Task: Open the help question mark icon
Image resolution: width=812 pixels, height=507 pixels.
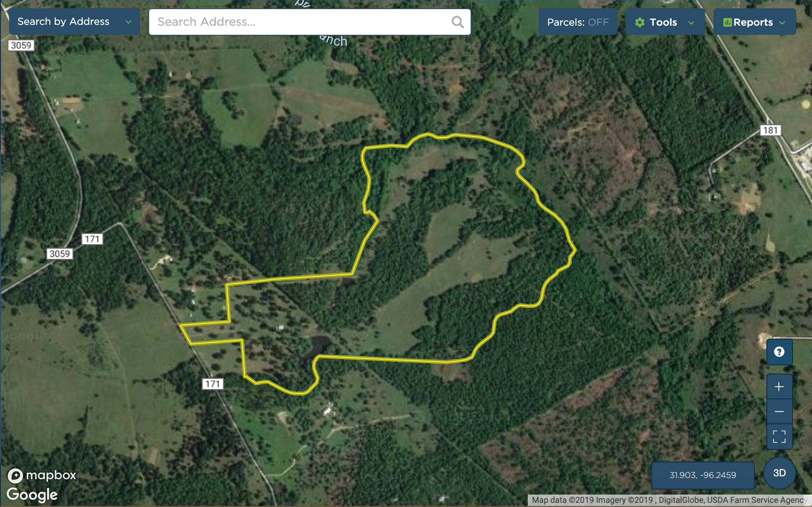Action: (x=779, y=352)
